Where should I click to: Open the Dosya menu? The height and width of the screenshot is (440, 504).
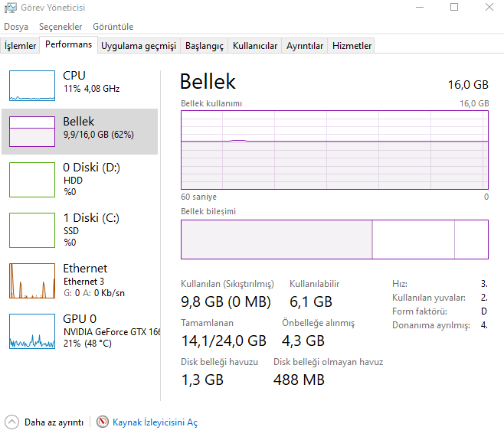point(16,27)
